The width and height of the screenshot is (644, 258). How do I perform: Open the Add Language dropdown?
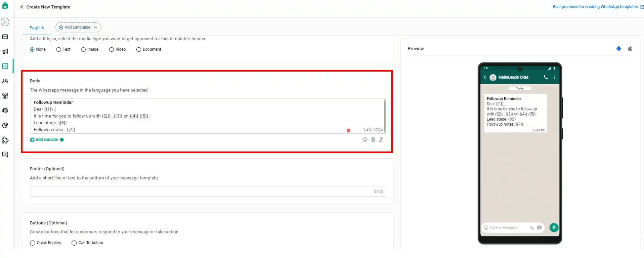click(78, 27)
